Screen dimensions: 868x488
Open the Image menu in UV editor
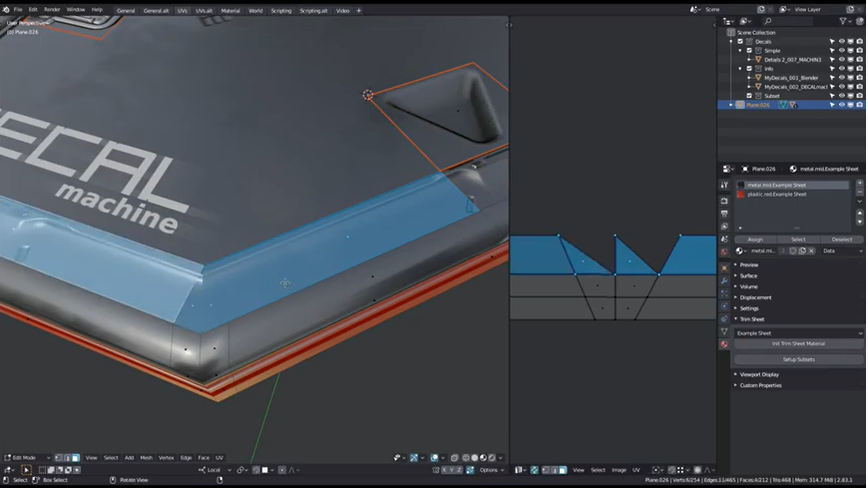coord(619,470)
